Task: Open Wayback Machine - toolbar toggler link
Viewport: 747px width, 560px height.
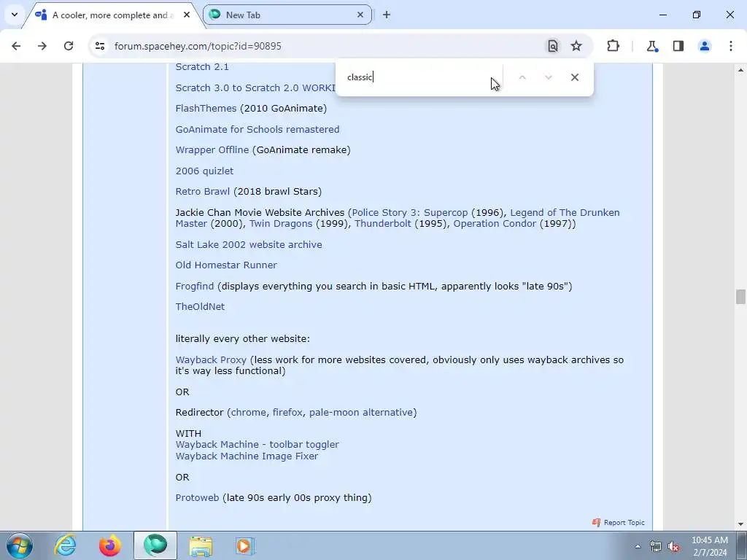Action: pos(258,445)
